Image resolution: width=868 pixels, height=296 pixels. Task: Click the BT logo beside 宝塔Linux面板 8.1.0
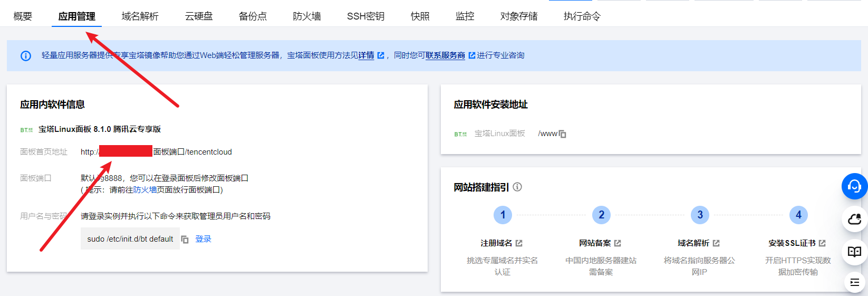26,130
